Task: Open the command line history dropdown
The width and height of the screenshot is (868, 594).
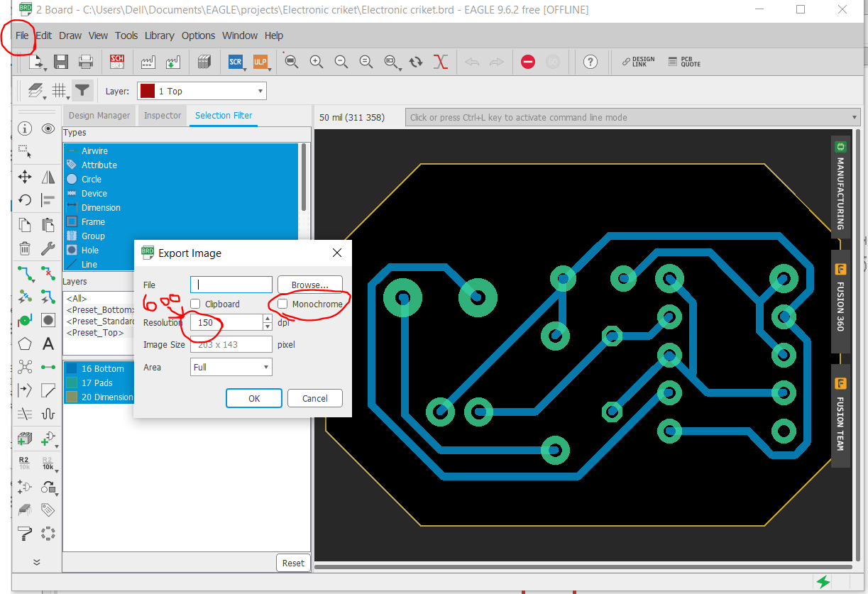Action: pos(855,118)
